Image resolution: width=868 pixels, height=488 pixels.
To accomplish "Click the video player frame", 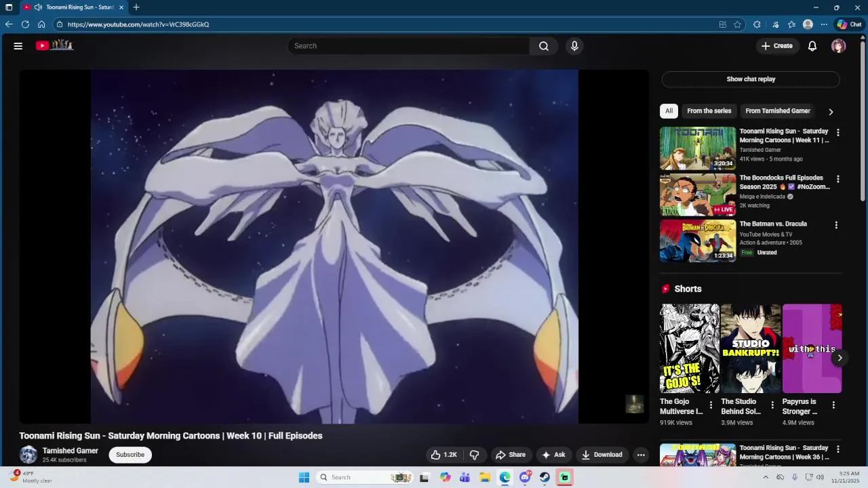I will click(x=334, y=247).
